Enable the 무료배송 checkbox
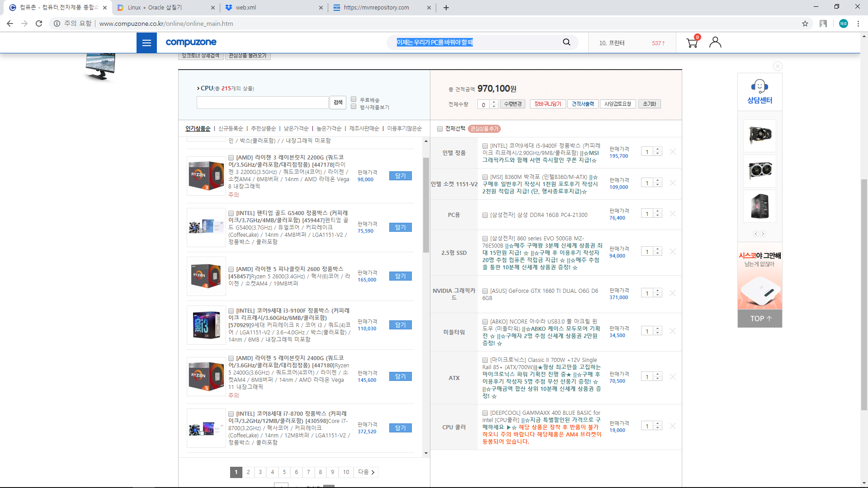Screen dimensions: 868x488 [354, 99]
